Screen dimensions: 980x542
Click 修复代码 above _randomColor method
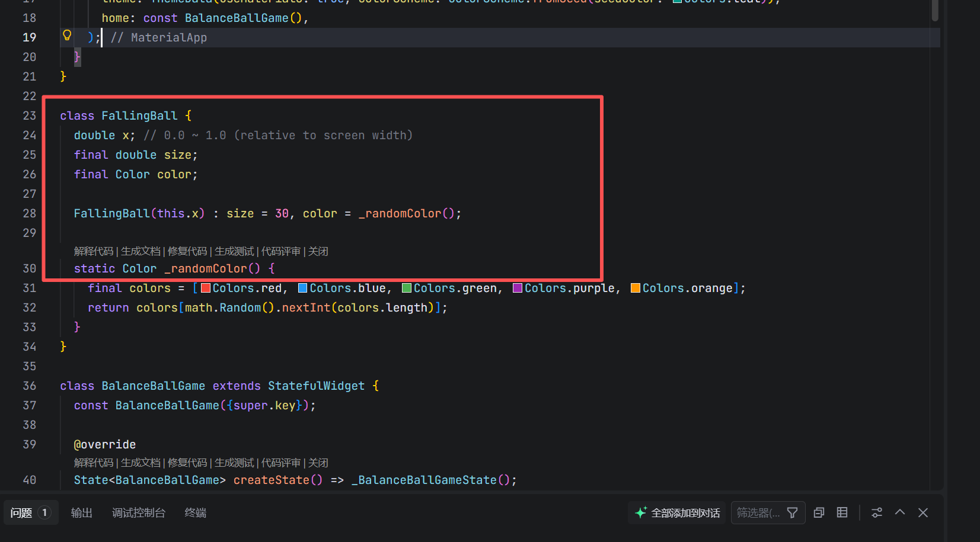[x=187, y=251]
